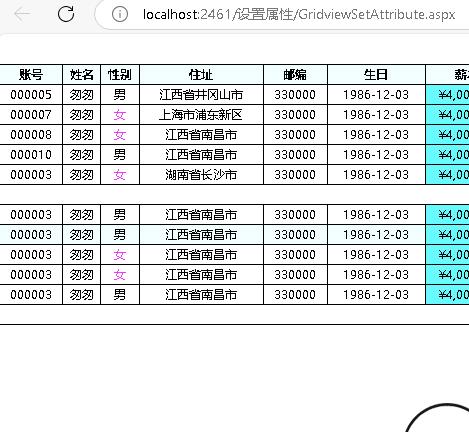This screenshot has height=432, width=469.
Task: Select the highlighted light-blue second-table row address
Action: [201, 235]
